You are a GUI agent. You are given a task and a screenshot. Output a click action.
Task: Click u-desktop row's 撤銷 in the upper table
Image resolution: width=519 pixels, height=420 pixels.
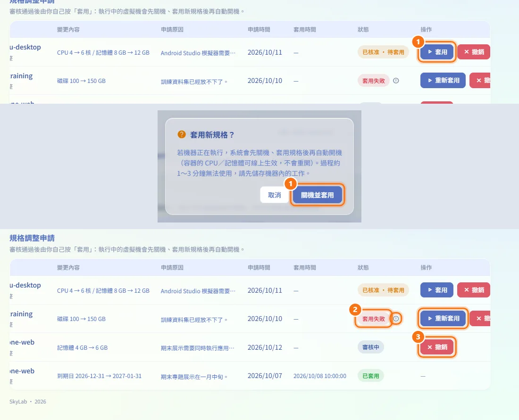coord(474,52)
